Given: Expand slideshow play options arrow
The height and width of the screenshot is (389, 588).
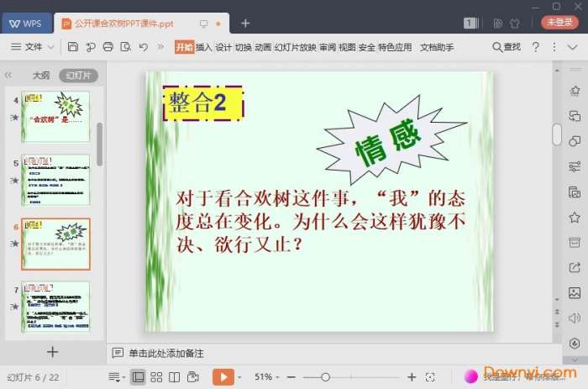Looking at the screenshot, I should (239, 377).
